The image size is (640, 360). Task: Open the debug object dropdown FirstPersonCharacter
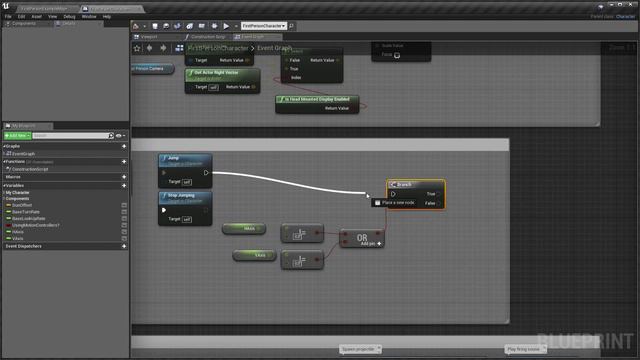pos(264,26)
